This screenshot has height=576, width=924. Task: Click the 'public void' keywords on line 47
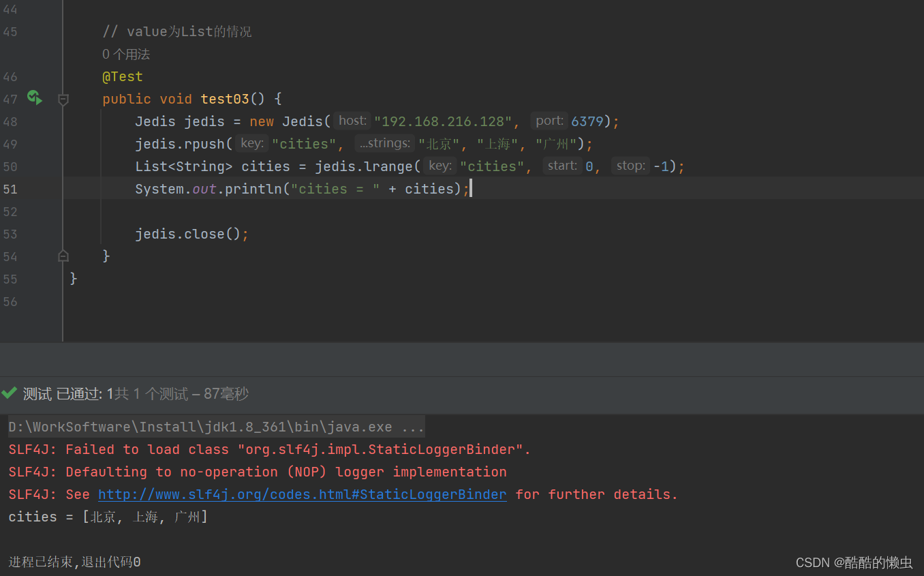click(x=147, y=99)
